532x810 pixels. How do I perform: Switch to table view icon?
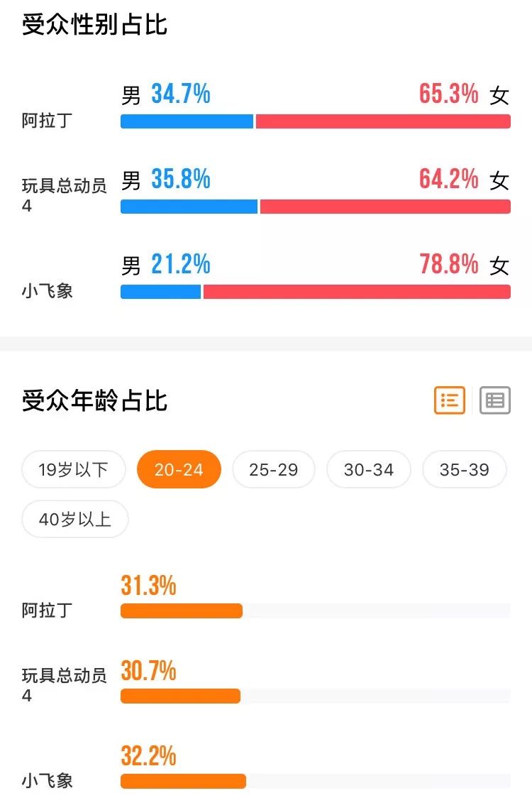[x=495, y=400]
